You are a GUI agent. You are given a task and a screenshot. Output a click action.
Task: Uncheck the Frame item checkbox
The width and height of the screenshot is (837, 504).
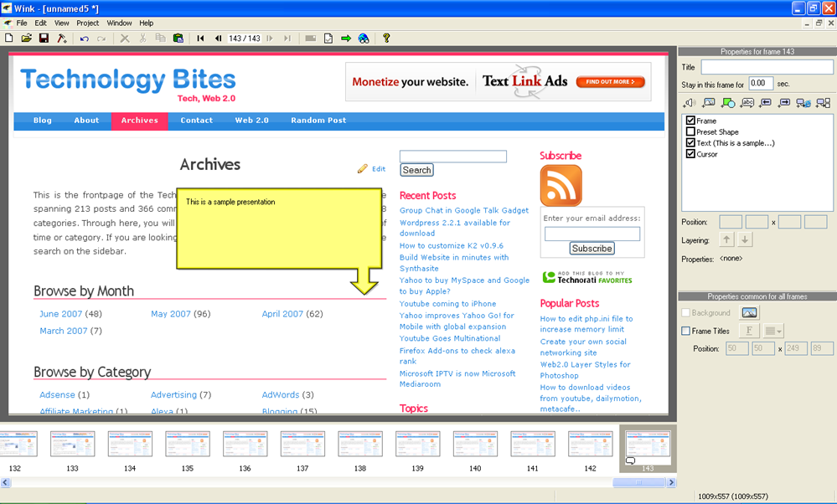(690, 121)
